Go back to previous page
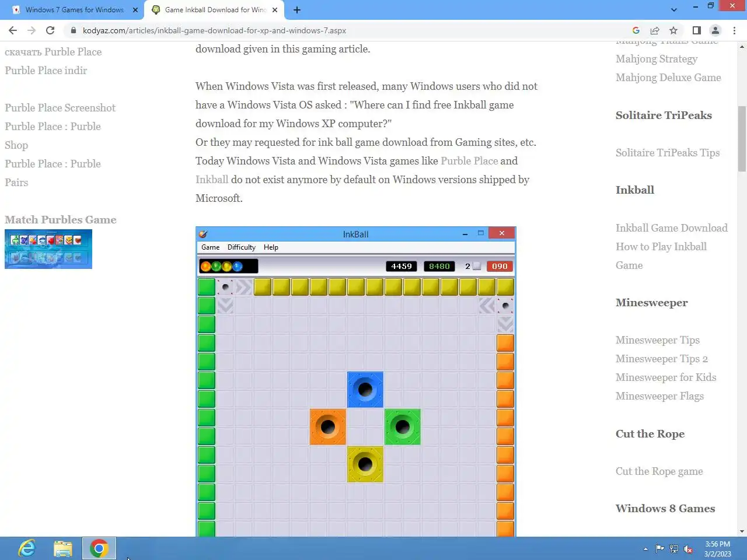The width and height of the screenshot is (747, 560). pos(13,30)
